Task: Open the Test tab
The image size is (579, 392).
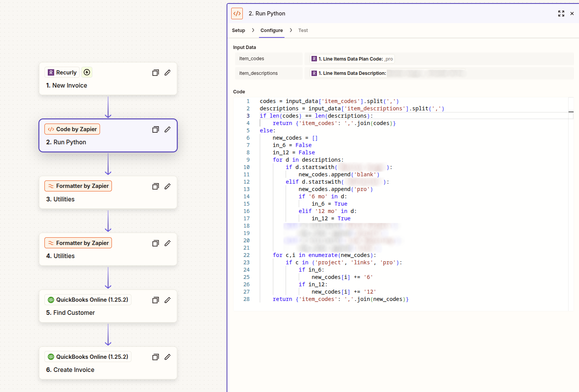Action: tap(303, 30)
